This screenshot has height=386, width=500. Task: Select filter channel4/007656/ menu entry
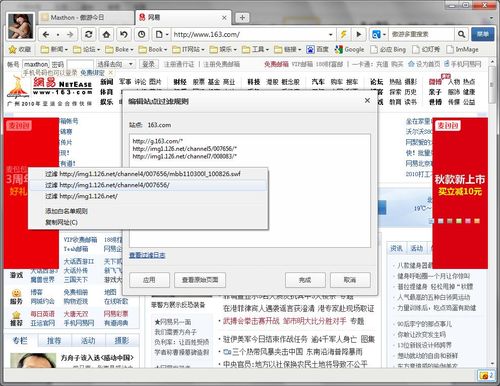[x=148, y=185]
